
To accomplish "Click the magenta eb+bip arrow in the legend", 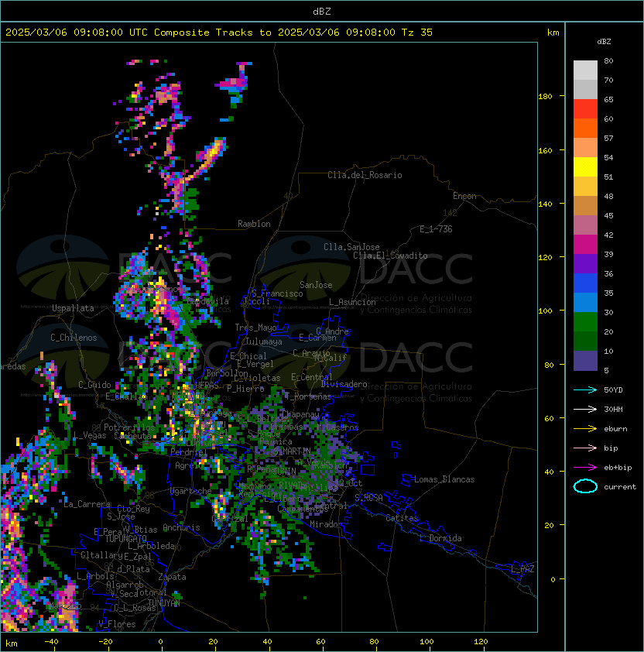I will [x=585, y=468].
